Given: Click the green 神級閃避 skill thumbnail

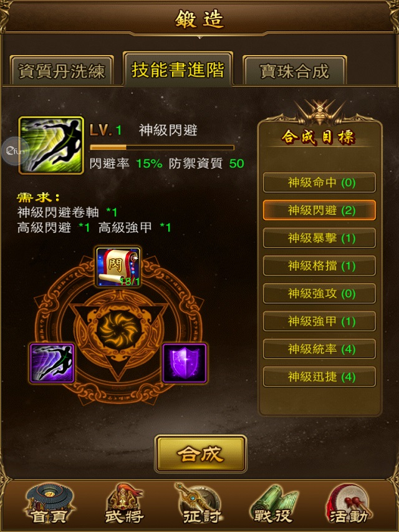Looking at the screenshot, I should coord(51,145).
